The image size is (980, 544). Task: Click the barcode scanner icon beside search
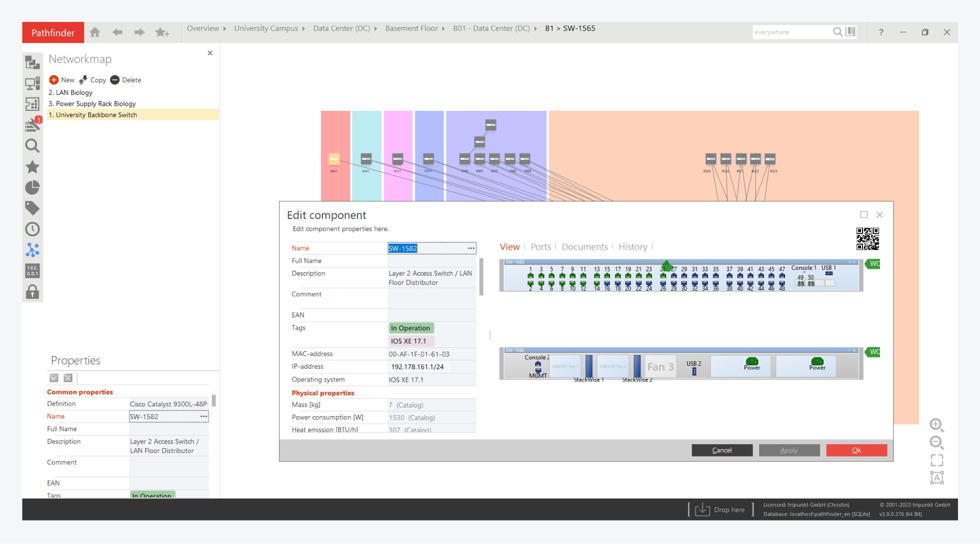850,32
